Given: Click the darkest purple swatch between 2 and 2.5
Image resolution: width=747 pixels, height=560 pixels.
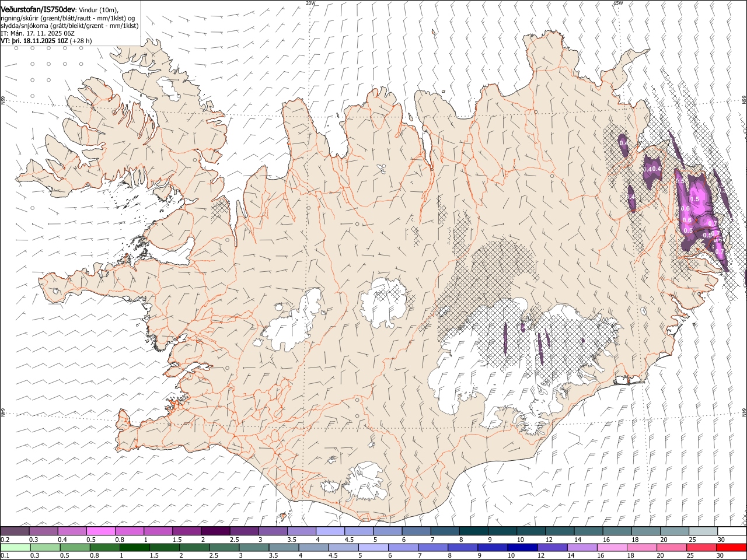Looking at the screenshot, I should click(215, 531).
